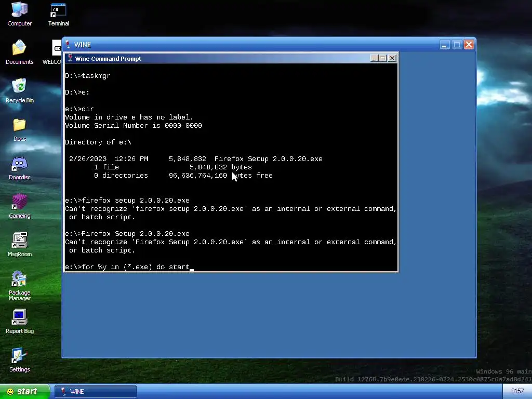The image size is (532, 399).
Task: Click the 'D:\>taskmgr' command line
Action: tap(87, 76)
